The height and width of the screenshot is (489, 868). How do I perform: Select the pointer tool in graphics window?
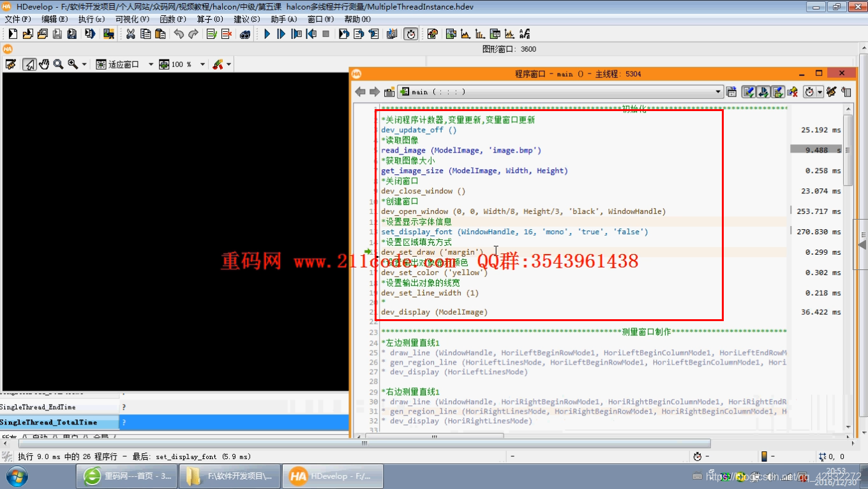click(29, 64)
